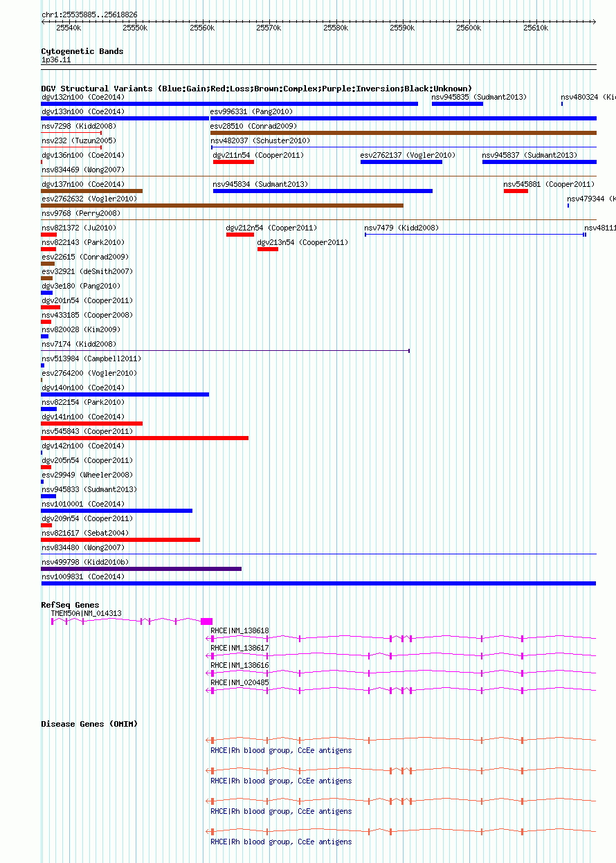Select the nsv834480 (Wong2007) variant label
Viewport: 616px width, 863px height.
coord(83,547)
